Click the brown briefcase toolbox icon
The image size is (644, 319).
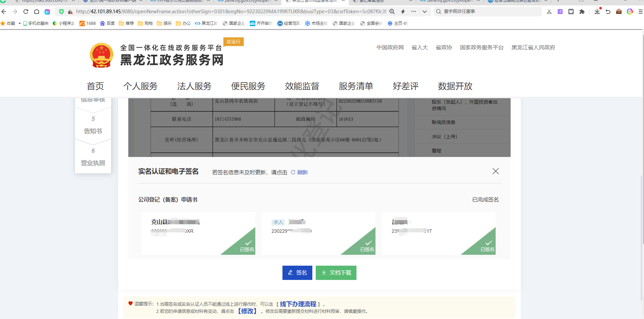coord(619,12)
